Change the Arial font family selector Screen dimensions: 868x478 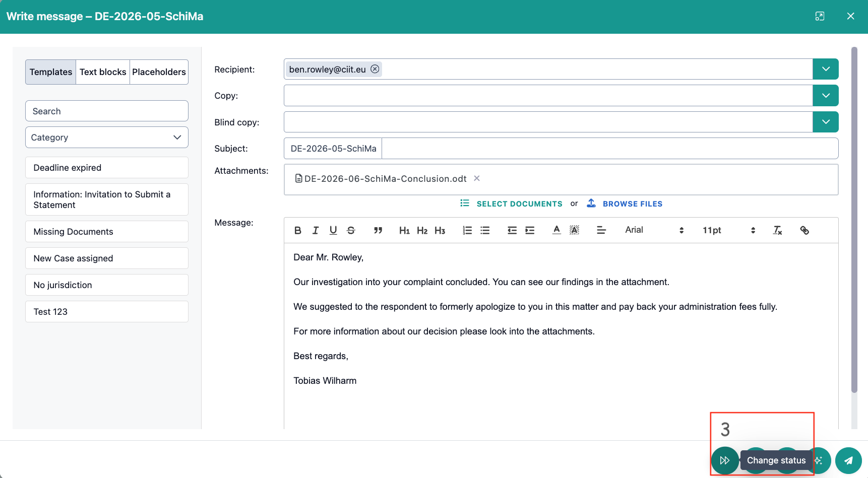(x=654, y=230)
